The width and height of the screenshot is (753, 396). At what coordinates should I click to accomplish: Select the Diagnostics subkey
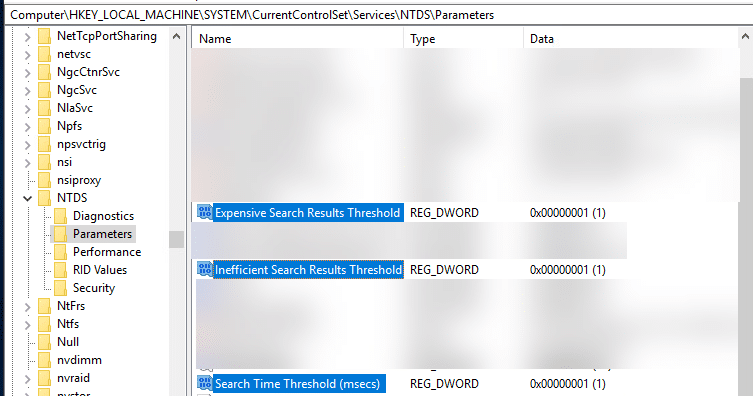pos(103,216)
